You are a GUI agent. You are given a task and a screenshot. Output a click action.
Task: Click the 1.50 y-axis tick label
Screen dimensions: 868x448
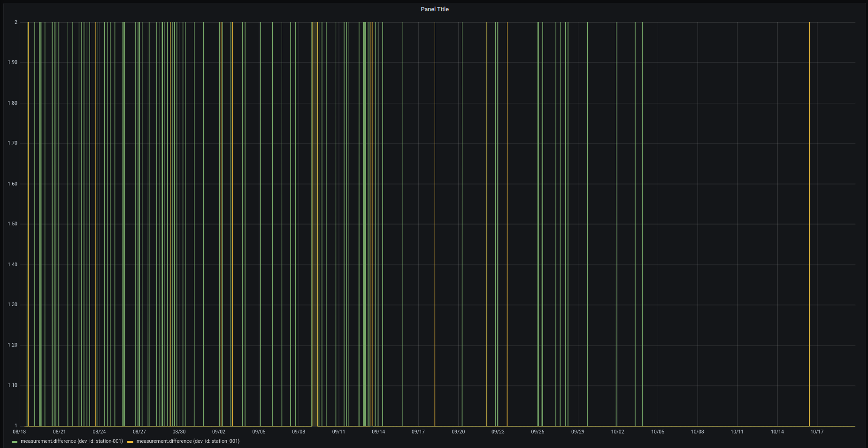13,224
